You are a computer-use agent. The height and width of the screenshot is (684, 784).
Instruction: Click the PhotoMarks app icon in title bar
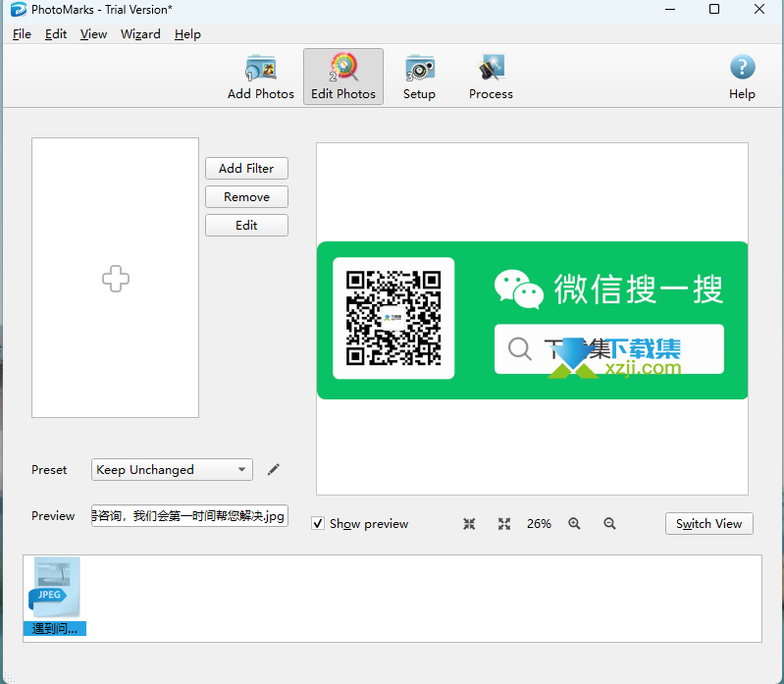coord(18,10)
